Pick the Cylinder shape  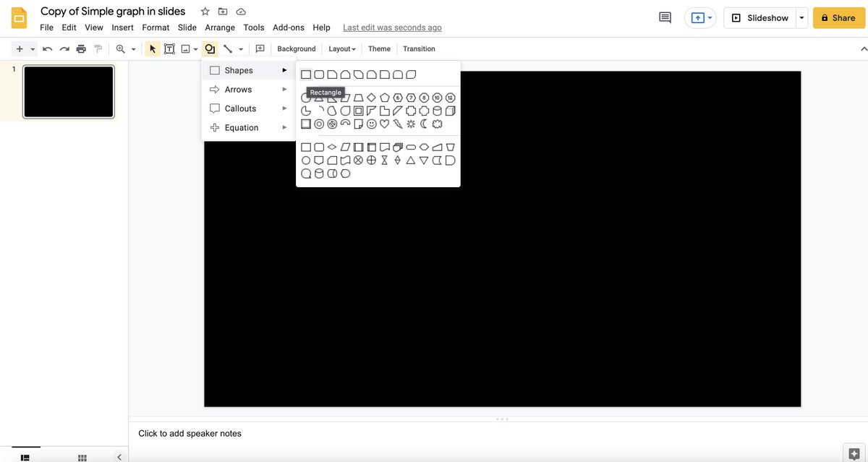click(x=438, y=110)
